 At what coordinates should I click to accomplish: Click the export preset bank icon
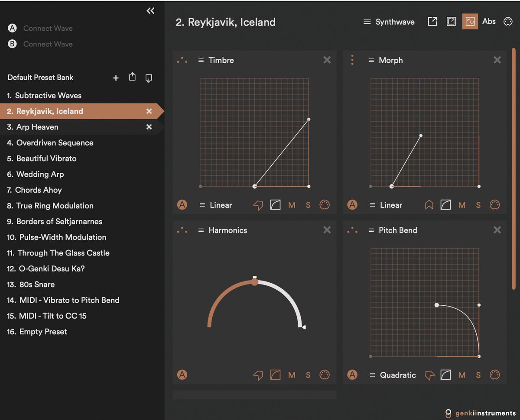pos(132,77)
